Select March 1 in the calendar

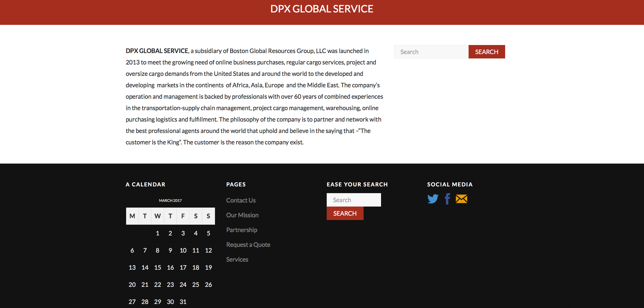(158, 233)
